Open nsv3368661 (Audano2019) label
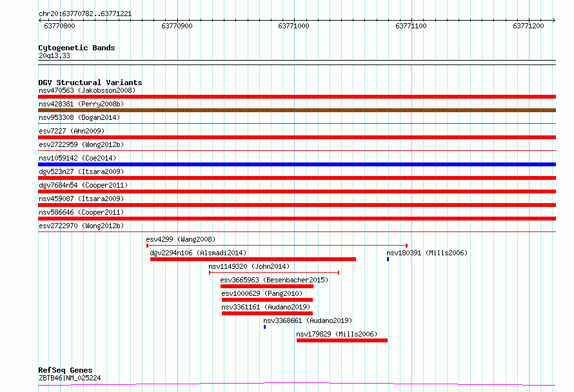Viewport: 574px width, 392px height. (308, 320)
